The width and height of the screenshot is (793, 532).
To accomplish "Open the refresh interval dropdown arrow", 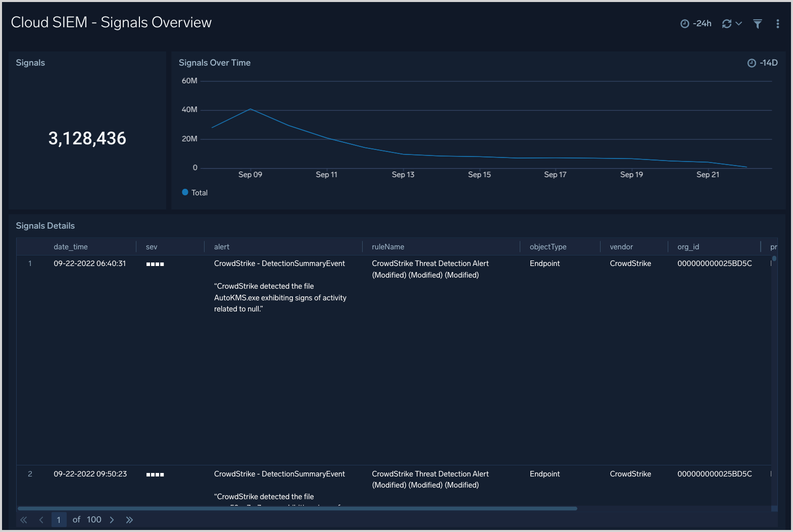I will pos(738,24).
